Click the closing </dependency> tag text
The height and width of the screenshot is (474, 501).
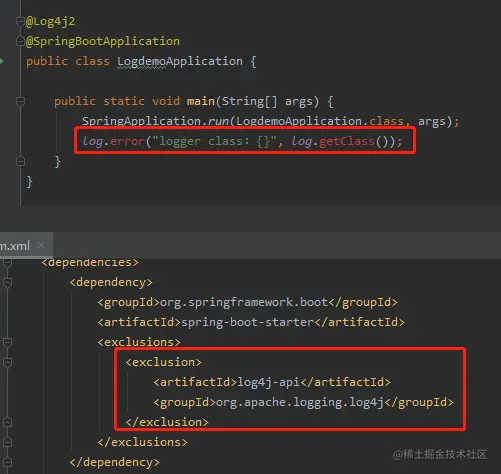click(115, 462)
